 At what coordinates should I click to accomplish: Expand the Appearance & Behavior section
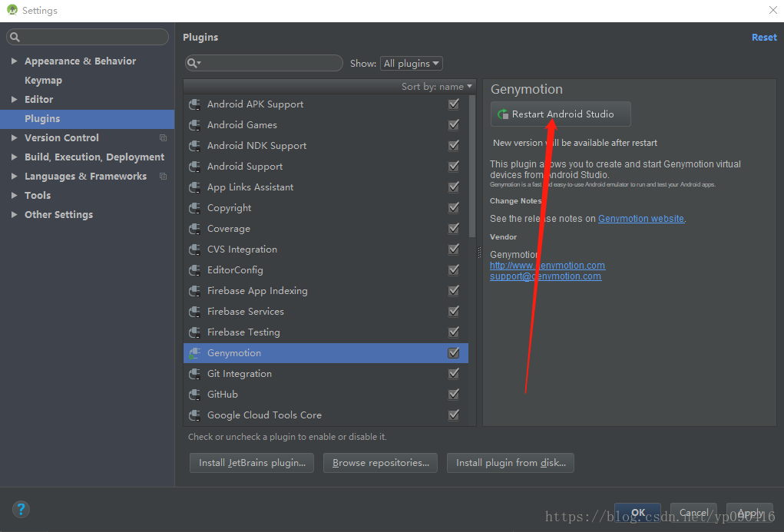pos(14,61)
